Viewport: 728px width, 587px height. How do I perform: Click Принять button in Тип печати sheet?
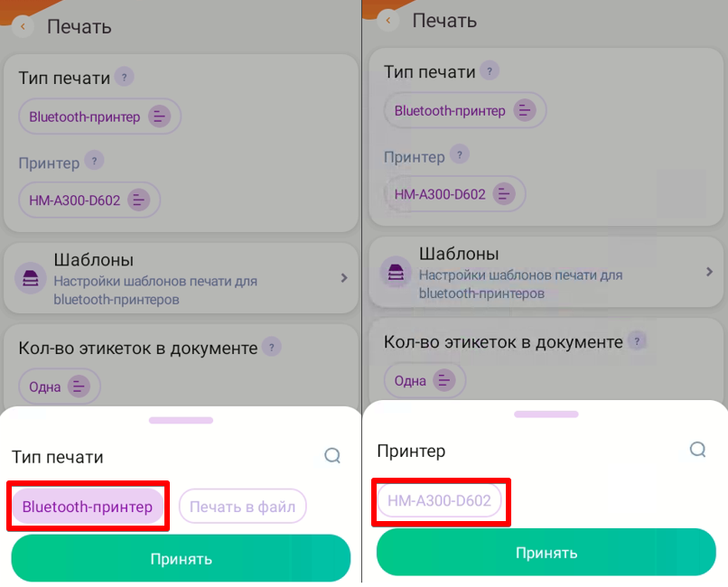pos(181,558)
